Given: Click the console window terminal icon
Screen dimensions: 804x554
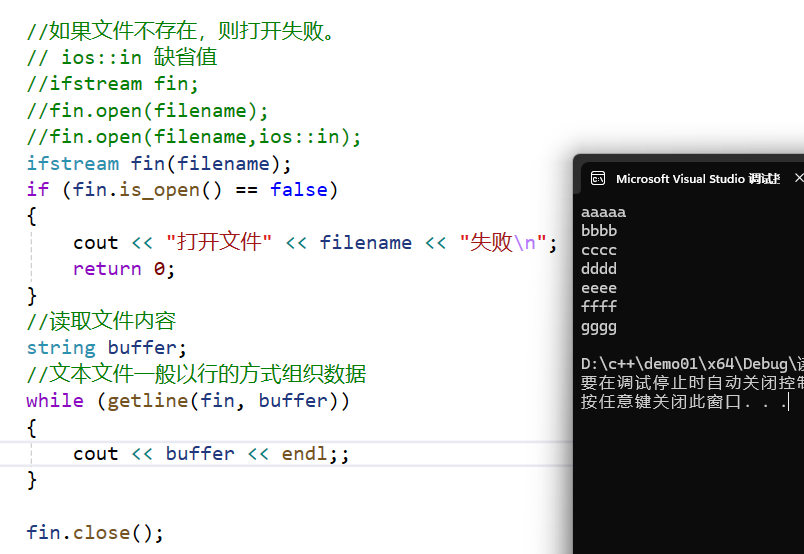Looking at the screenshot, I should (598, 179).
